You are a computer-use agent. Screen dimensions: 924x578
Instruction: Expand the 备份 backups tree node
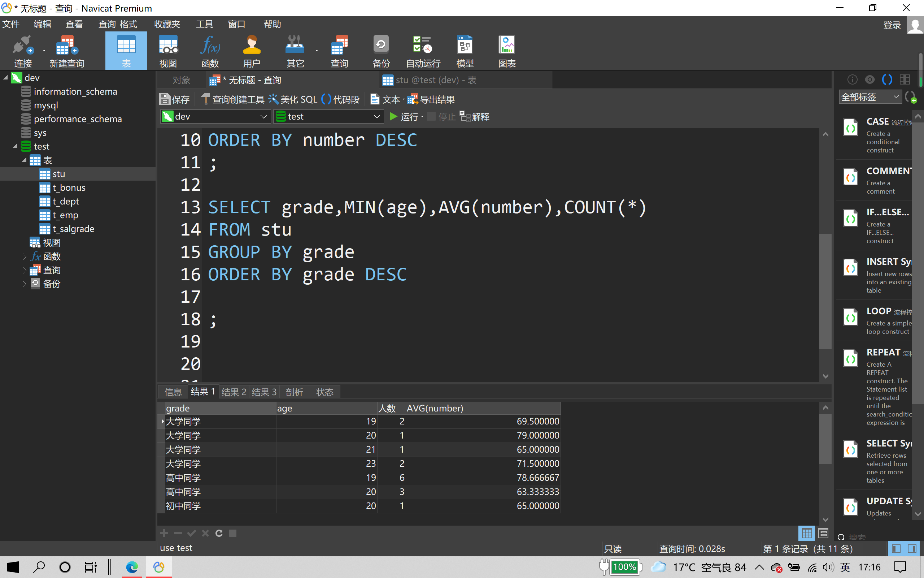24,284
